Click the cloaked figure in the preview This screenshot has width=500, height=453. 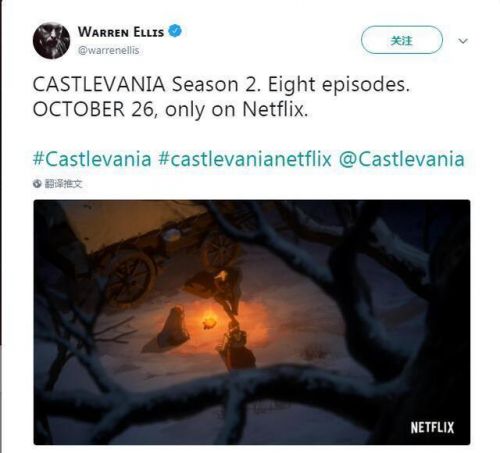[168, 330]
